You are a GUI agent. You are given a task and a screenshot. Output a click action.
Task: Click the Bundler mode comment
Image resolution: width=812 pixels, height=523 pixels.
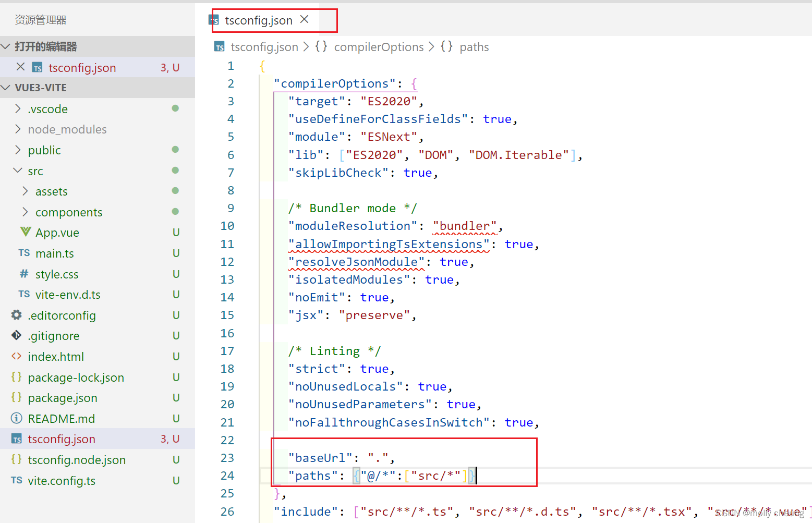click(x=353, y=208)
